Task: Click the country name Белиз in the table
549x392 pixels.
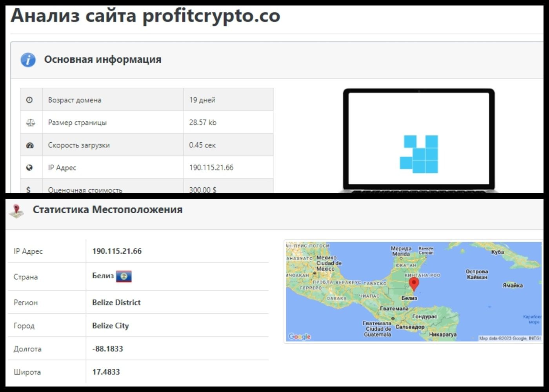Action: 103,276
